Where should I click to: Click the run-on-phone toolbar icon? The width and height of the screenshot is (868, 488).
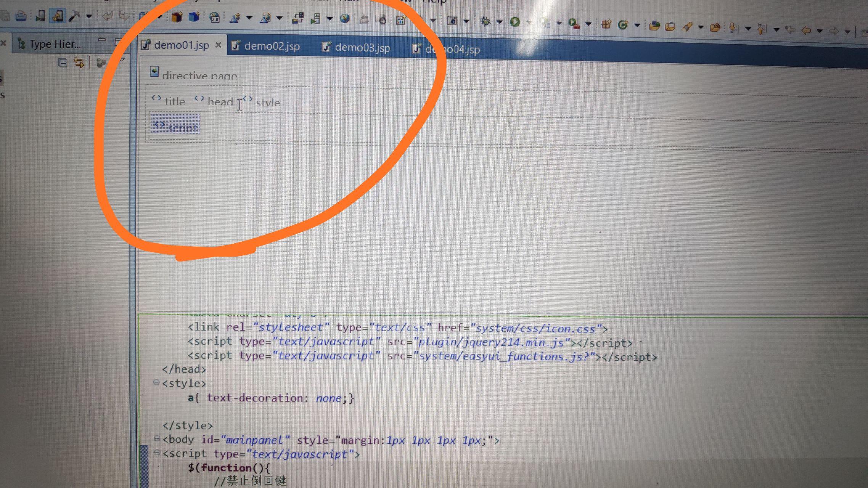[x=40, y=16]
